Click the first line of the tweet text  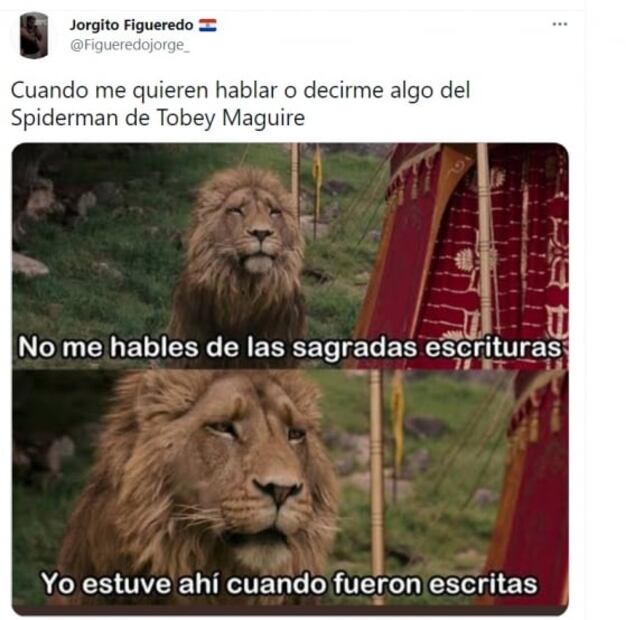240,91
